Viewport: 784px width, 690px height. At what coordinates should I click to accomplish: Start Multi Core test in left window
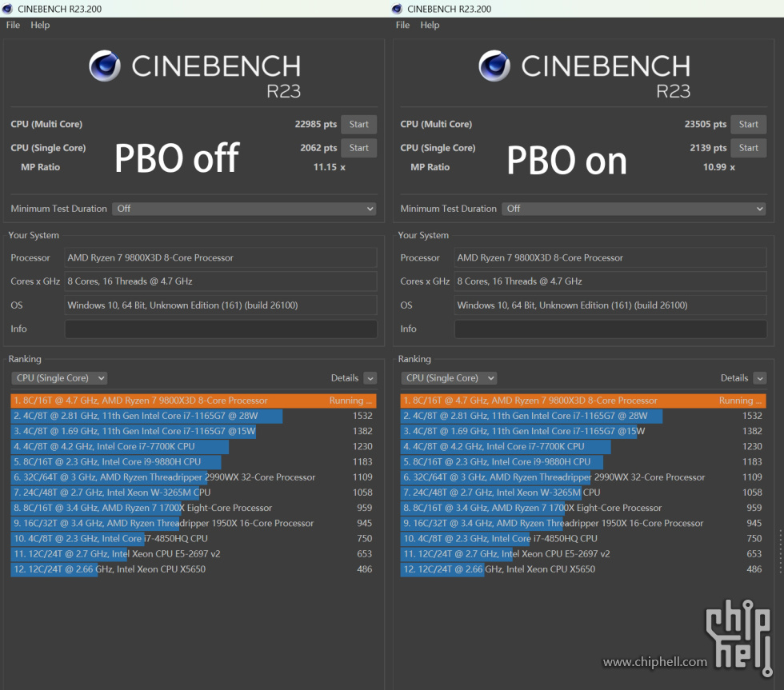click(358, 125)
